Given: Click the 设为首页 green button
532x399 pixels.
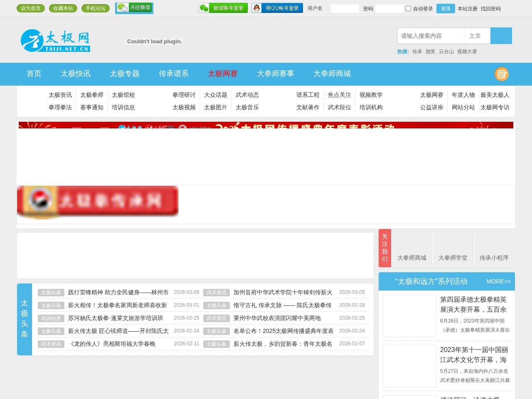Looking at the screenshot, I should point(31,8).
